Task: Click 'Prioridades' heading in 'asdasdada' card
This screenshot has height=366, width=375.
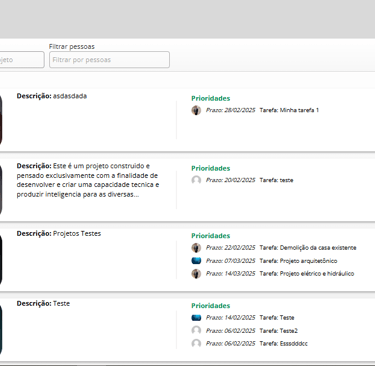Action: point(211,98)
